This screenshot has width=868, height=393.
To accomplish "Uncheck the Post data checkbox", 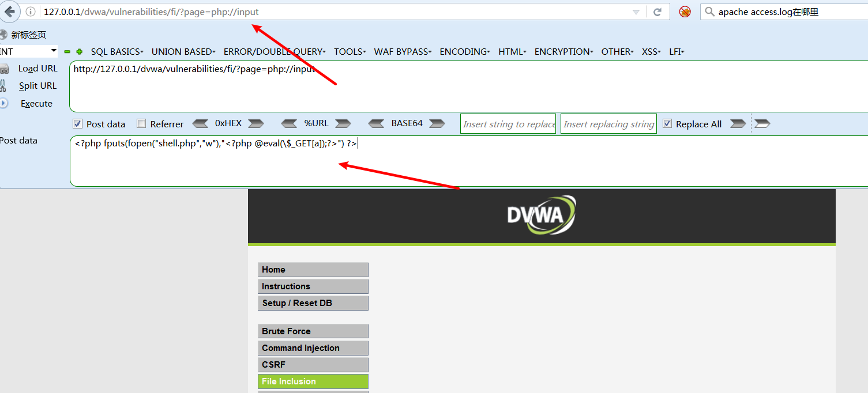I will point(77,124).
